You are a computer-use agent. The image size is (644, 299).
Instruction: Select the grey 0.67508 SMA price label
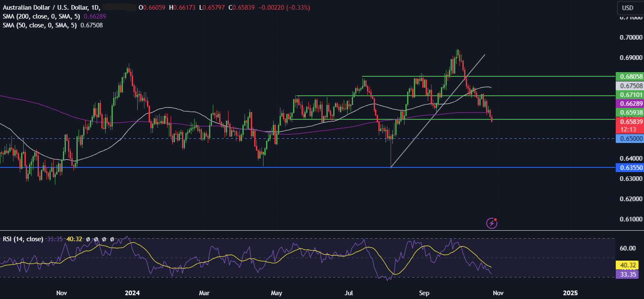[x=630, y=86]
